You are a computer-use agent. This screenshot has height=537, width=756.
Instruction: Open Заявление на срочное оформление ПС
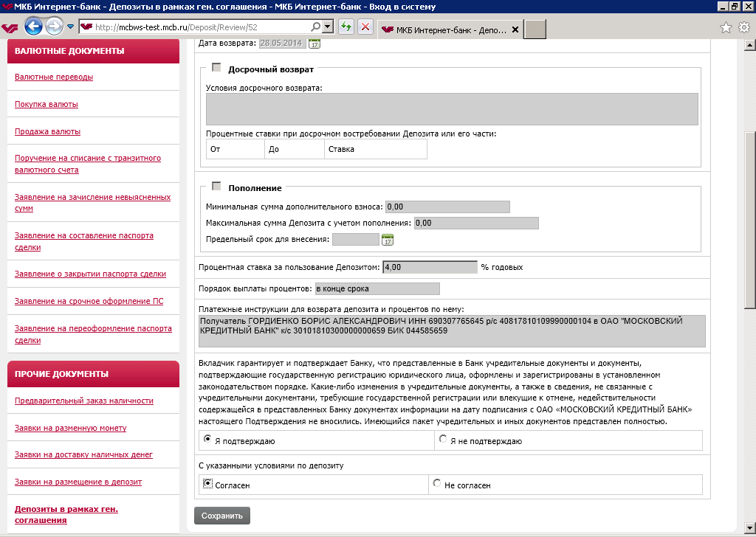pyautogui.click(x=89, y=301)
